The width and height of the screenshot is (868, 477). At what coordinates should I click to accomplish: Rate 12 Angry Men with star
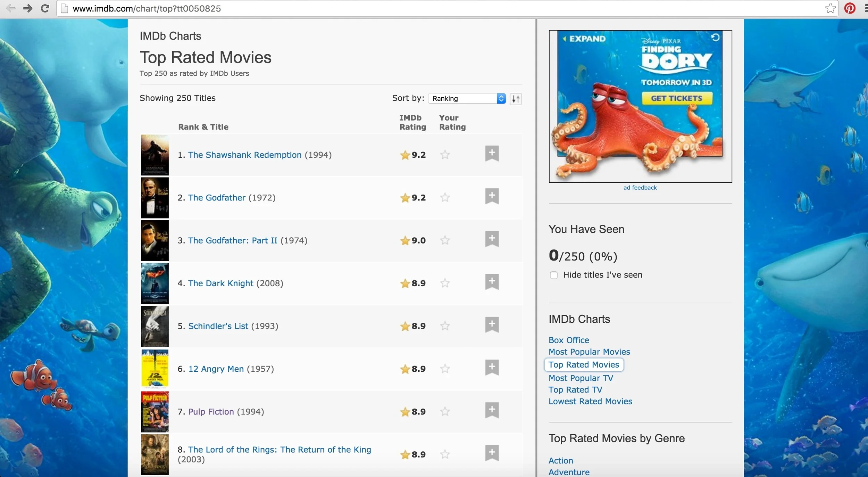445,369
